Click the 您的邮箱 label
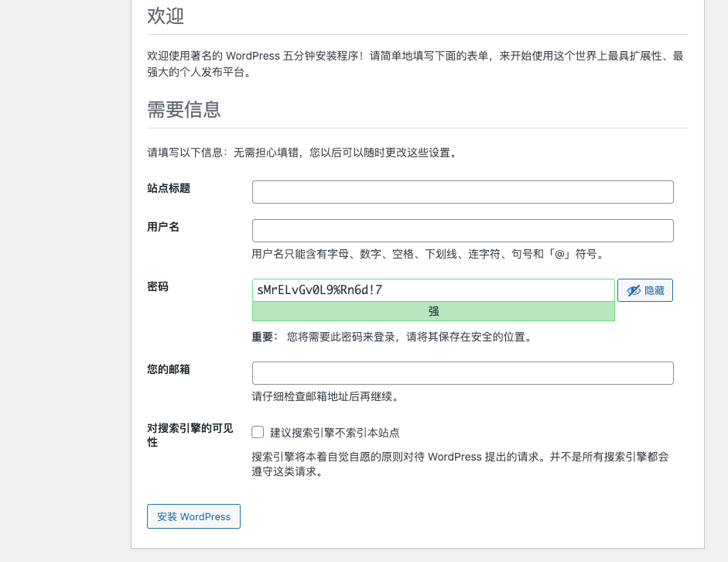 [x=169, y=369]
